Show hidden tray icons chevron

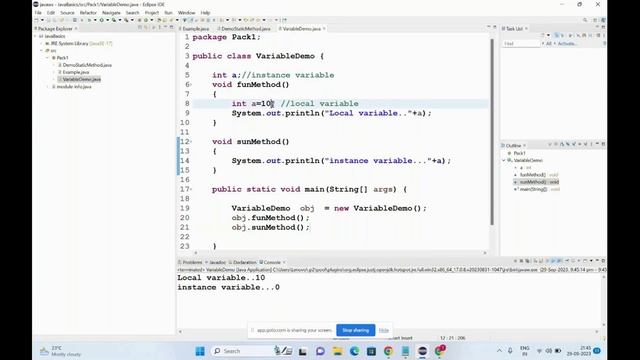coord(499,351)
